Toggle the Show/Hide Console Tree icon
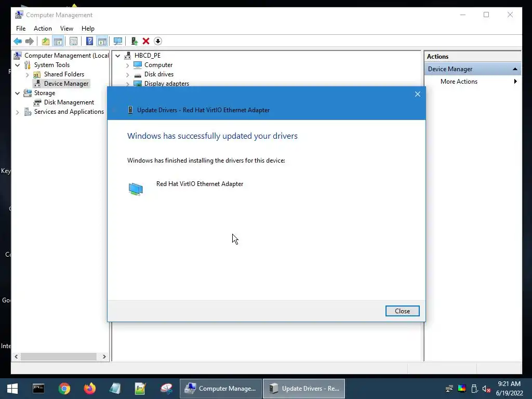The image size is (532, 399). pyautogui.click(x=58, y=42)
